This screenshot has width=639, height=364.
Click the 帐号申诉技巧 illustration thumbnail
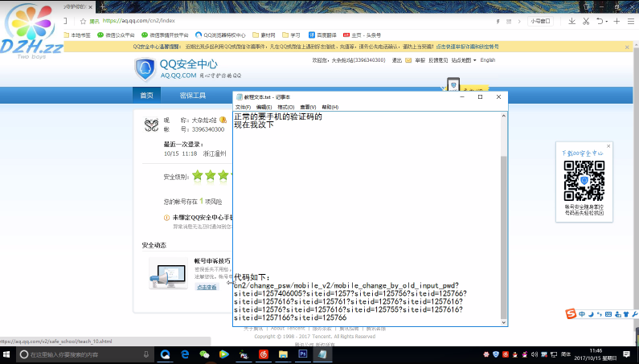(x=168, y=273)
